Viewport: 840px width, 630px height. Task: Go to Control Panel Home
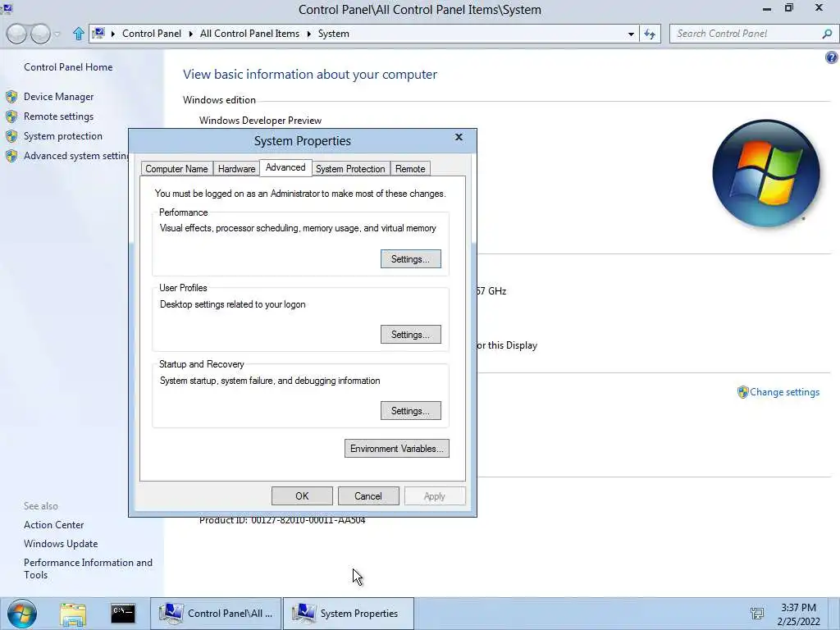coord(68,67)
